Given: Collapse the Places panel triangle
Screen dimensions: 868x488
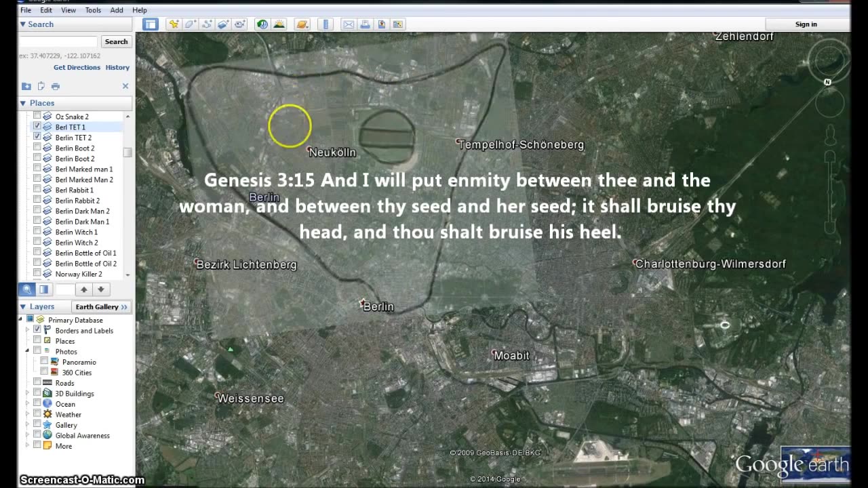Looking at the screenshot, I should click(x=23, y=103).
